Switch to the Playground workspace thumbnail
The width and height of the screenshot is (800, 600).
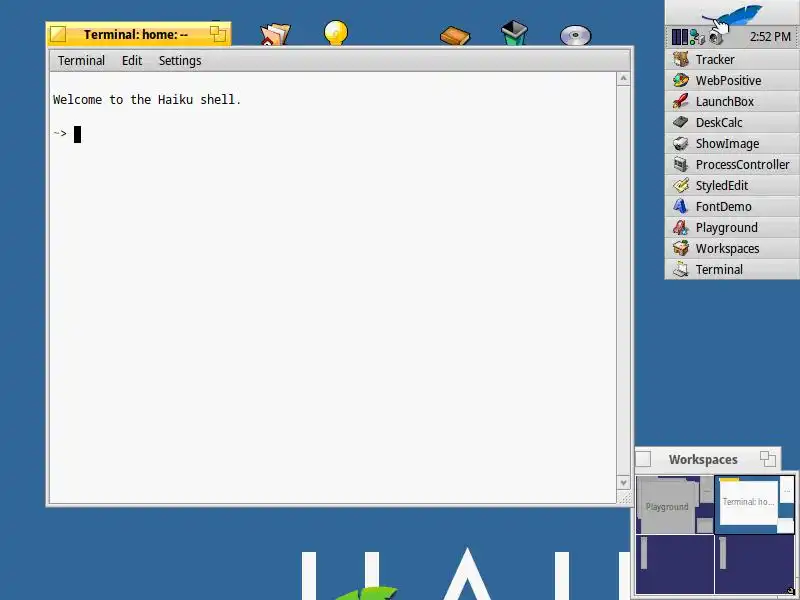pyautogui.click(x=675, y=505)
